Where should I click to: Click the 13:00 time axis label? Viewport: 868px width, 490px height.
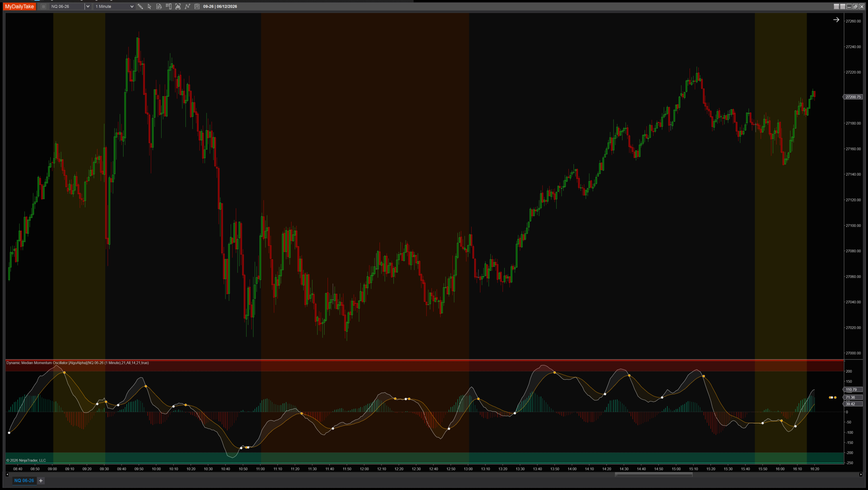(x=468, y=469)
